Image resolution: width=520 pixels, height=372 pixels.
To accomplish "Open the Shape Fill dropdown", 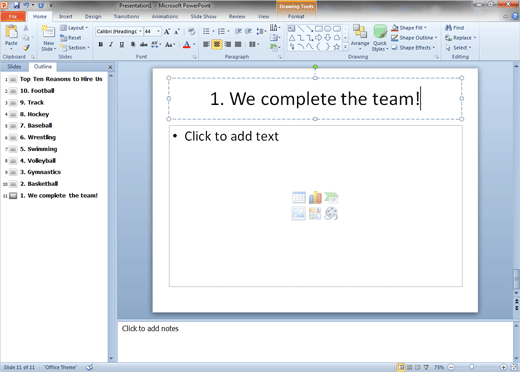I will click(x=409, y=28).
